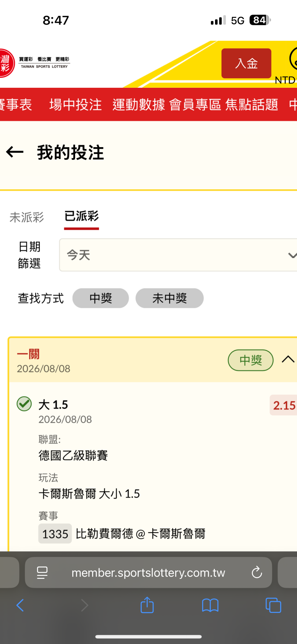Filter results by 未中獎
This screenshot has width=297, height=644.
[x=170, y=298]
